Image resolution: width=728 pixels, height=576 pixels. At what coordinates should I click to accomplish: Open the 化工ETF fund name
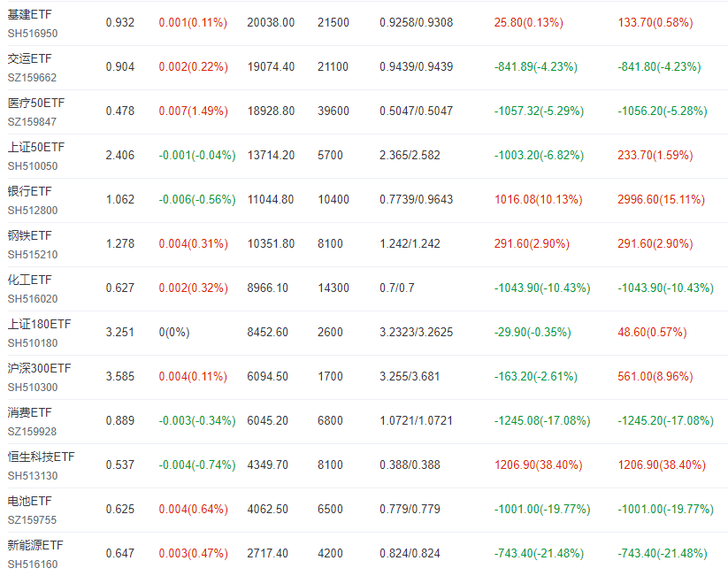click(30, 280)
